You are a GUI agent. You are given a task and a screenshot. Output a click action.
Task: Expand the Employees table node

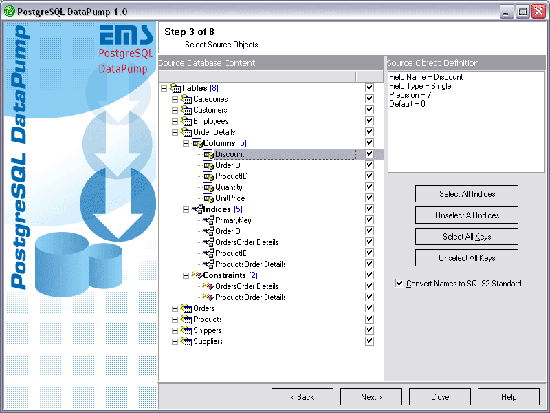[175, 122]
